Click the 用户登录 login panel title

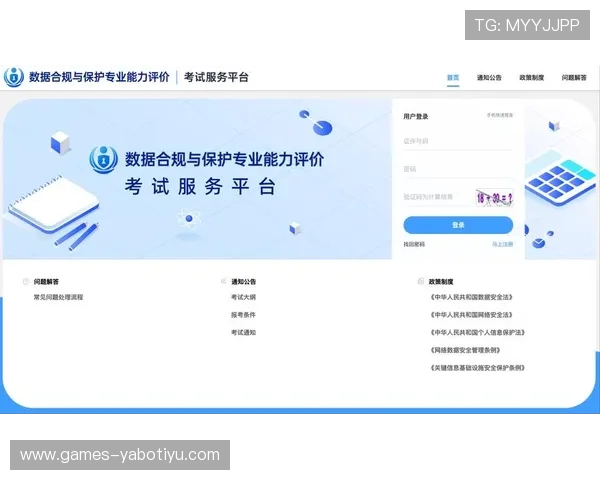(416, 116)
